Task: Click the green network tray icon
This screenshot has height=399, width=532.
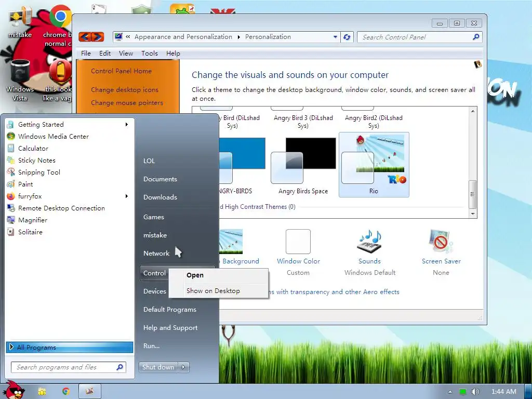Action: point(463,392)
